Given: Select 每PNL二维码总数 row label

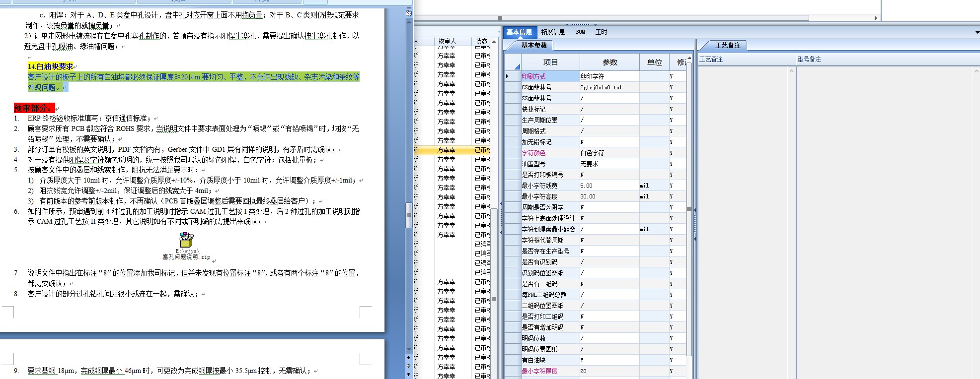Looking at the screenshot, I should tap(550, 295).
